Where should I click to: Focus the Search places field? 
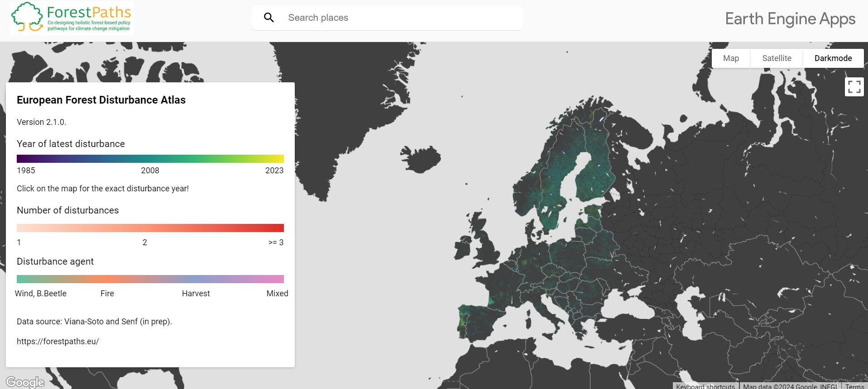coord(398,18)
